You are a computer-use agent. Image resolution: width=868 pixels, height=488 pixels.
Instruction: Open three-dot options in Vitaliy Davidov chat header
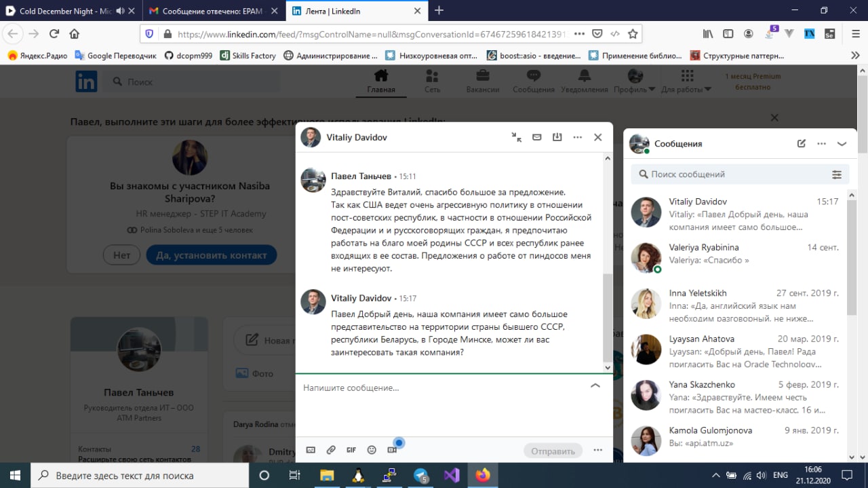(x=578, y=137)
